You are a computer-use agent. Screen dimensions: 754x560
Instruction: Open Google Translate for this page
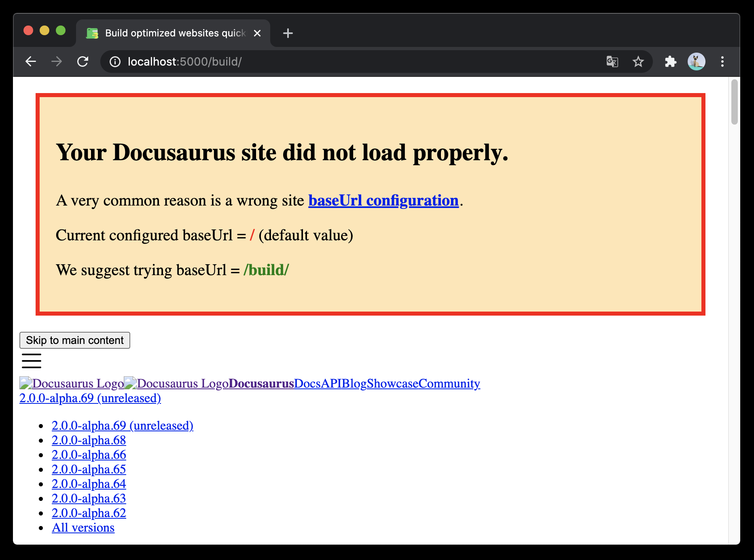pos(612,62)
